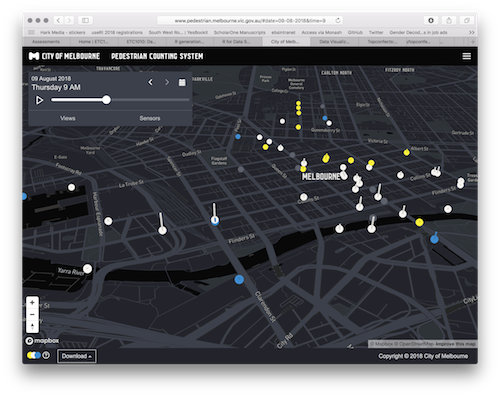Click the Thursday 9 AM time text
Image resolution: width=500 pixels, height=396 pixels.
coord(56,87)
